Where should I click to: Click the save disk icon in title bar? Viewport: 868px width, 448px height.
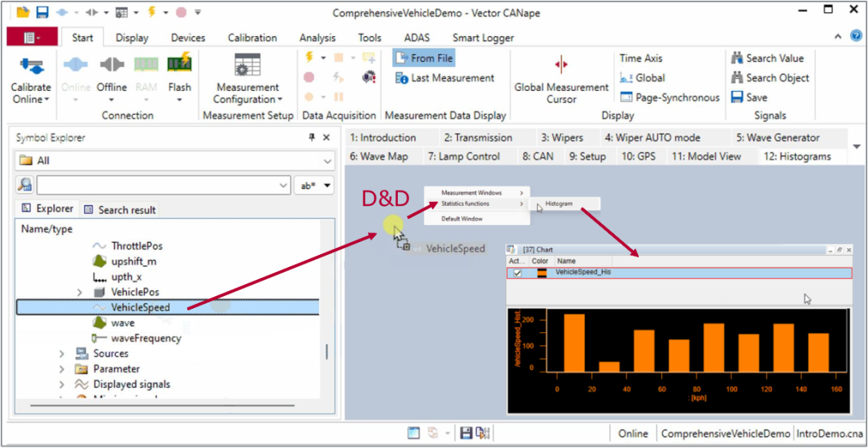pyautogui.click(x=41, y=11)
